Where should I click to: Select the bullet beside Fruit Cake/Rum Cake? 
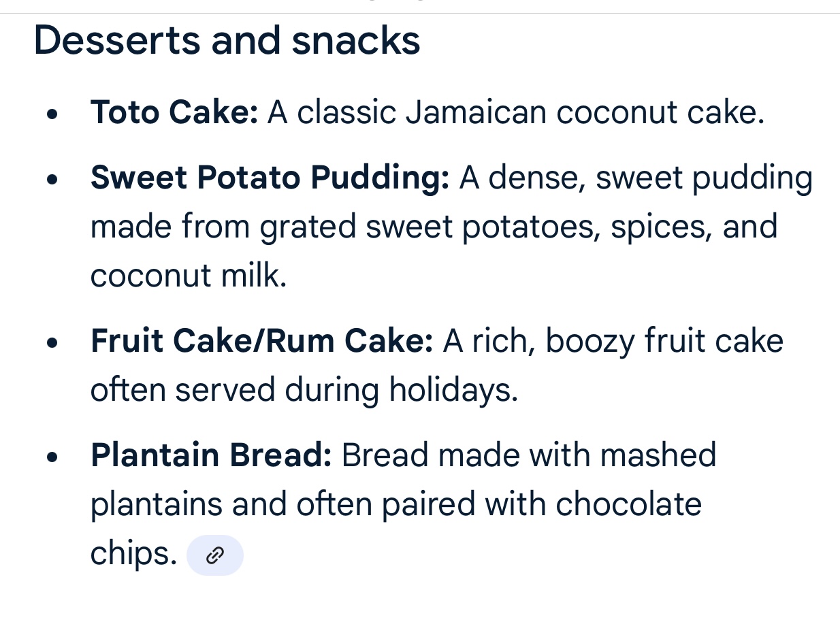(52, 342)
